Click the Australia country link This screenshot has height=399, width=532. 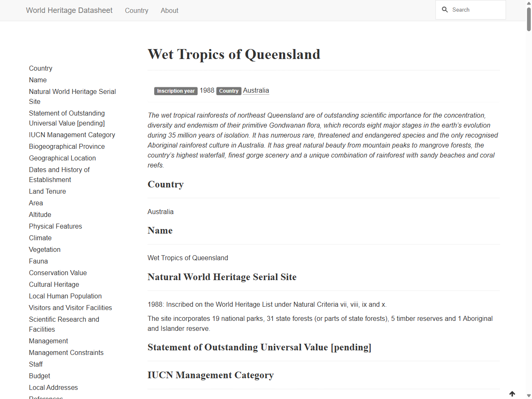coord(256,90)
